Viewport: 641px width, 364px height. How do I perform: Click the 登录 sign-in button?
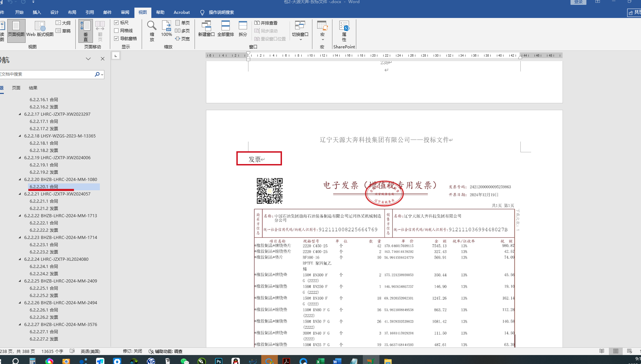pyautogui.click(x=578, y=2)
